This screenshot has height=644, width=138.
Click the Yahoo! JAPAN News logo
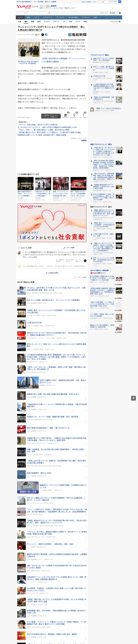pos(28,7)
